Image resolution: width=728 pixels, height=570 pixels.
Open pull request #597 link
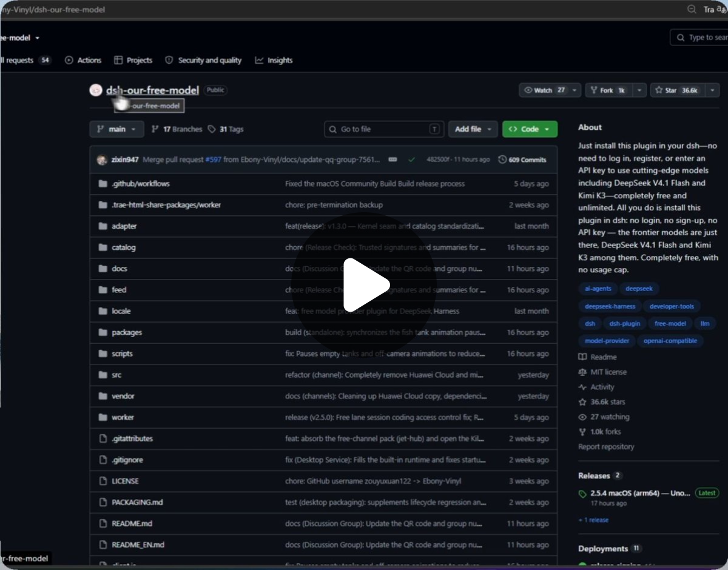213,159
